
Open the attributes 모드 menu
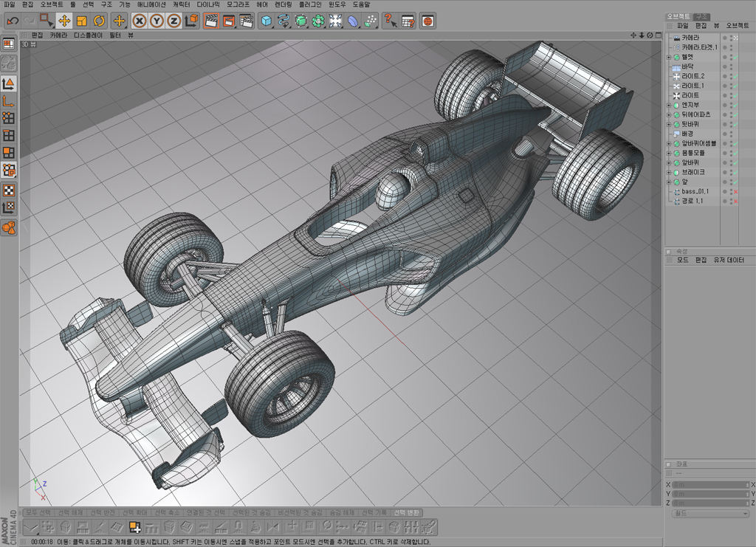click(x=682, y=261)
